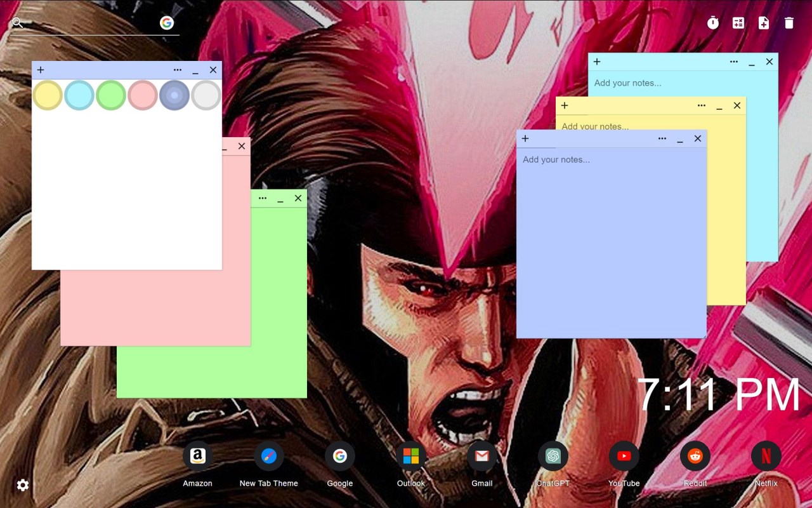The image size is (812, 508).
Task: Click the 7:11 PM clock display
Action: coord(719,395)
